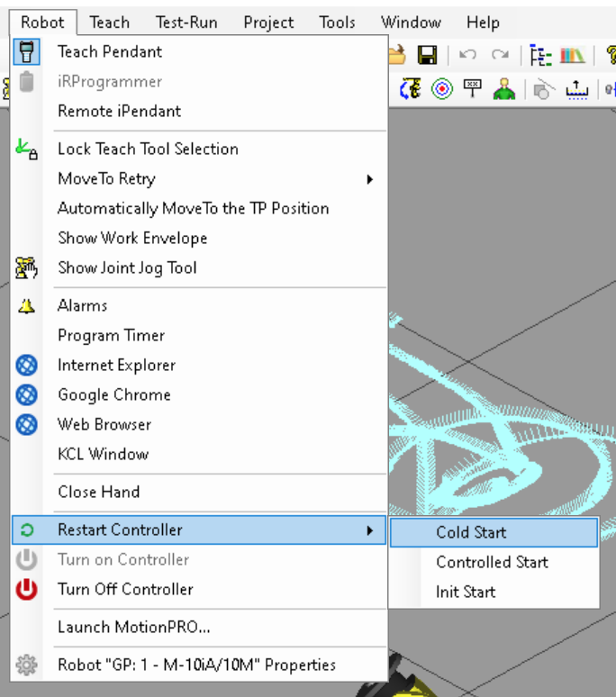Click the greyed-out Turn on Controller power icon

coord(27,559)
